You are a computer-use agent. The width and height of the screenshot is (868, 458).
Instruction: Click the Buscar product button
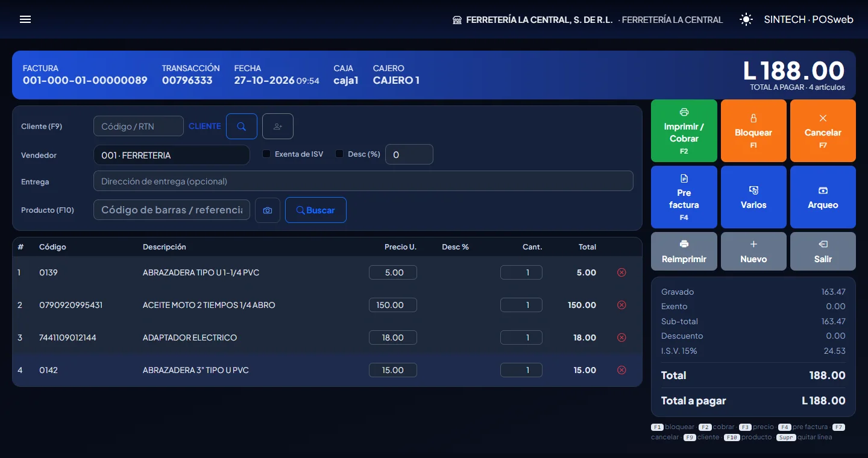[316, 210]
